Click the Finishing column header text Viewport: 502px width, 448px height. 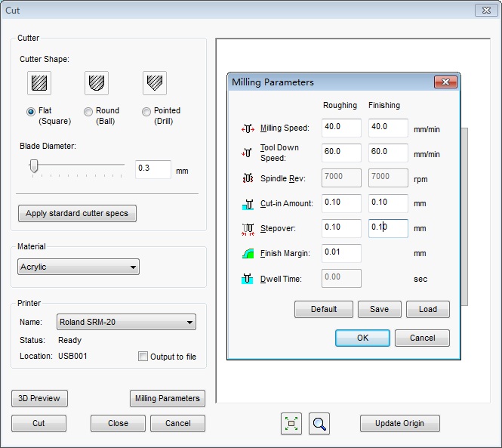pyautogui.click(x=384, y=105)
